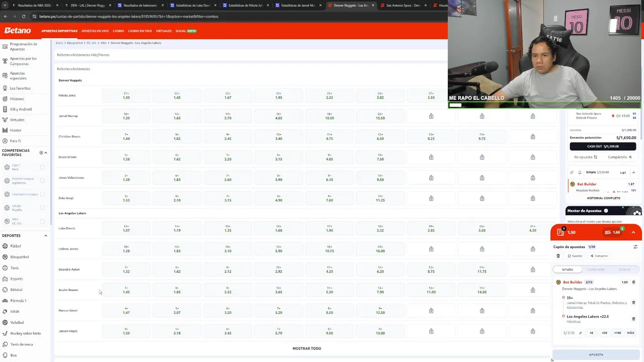Open the Fórmula 1 icon
This screenshot has width=644, height=362.
[5, 301]
